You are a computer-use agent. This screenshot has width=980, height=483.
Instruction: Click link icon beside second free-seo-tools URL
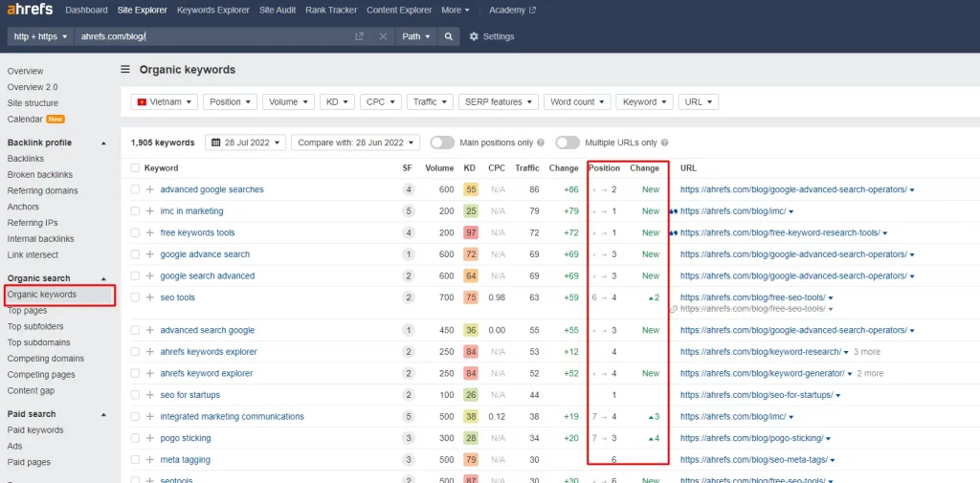pyautogui.click(x=674, y=309)
